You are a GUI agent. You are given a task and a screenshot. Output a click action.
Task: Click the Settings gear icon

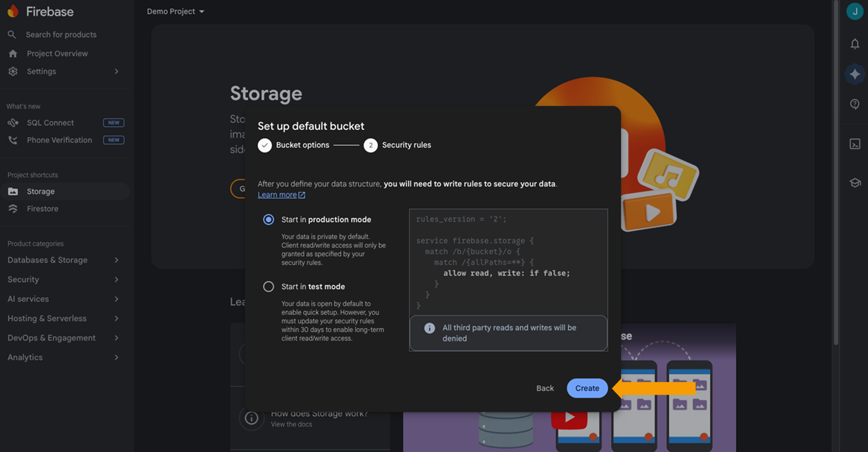[x=13, y=71]
